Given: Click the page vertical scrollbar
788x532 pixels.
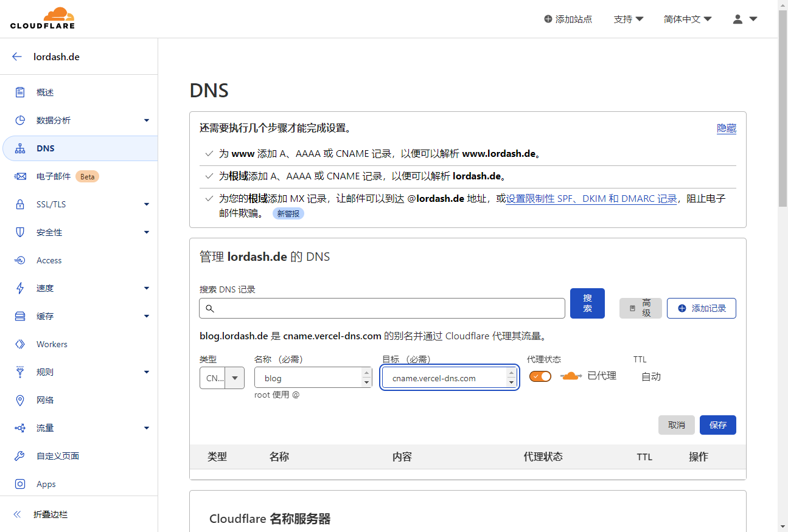Looking at the screenshot, I should coord(783,108).
